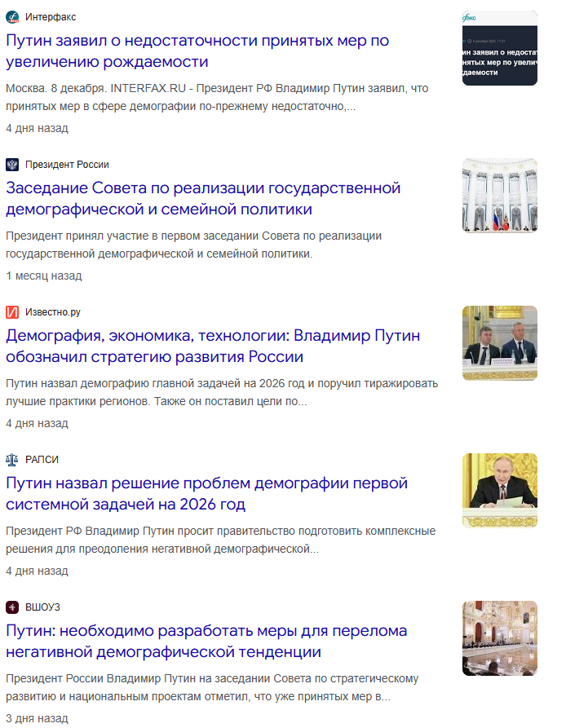Click thumbnail of Putin reading papers
The image size is (566, 728).
pyautogui.click(x=500, y=491)
